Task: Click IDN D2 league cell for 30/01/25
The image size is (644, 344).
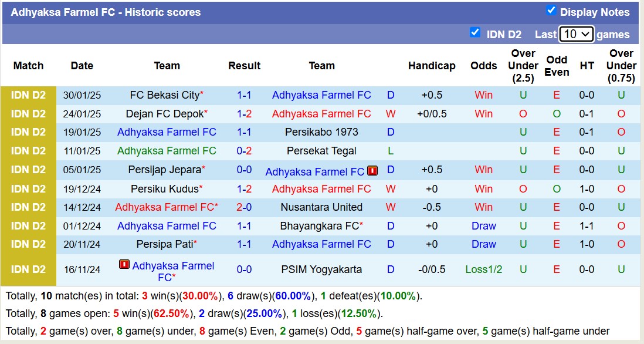Action: tap(28, 95)
